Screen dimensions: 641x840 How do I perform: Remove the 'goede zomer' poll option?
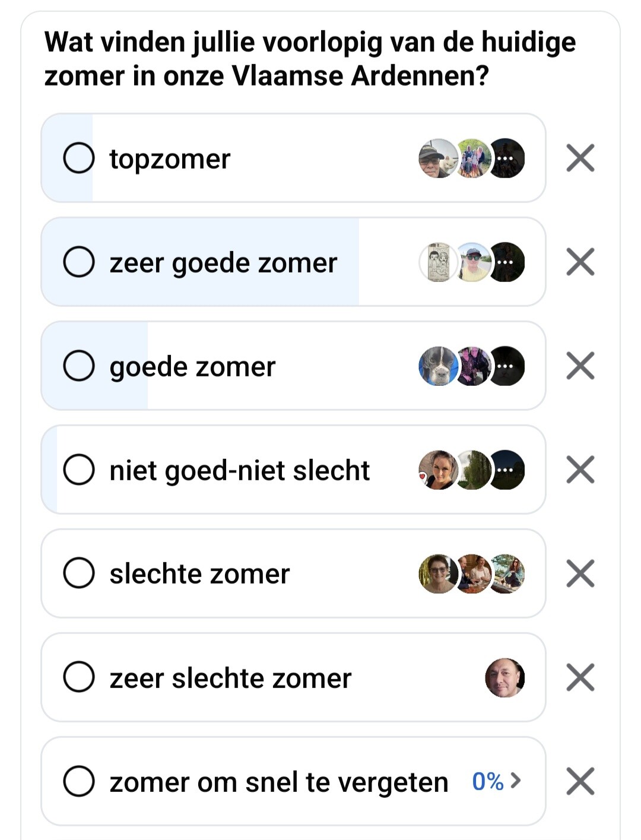(580, 366)
